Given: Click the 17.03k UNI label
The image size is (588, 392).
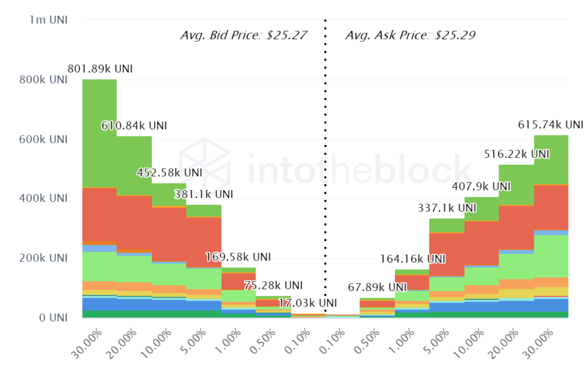Looking at the screenshot, I should click(308, 303).
